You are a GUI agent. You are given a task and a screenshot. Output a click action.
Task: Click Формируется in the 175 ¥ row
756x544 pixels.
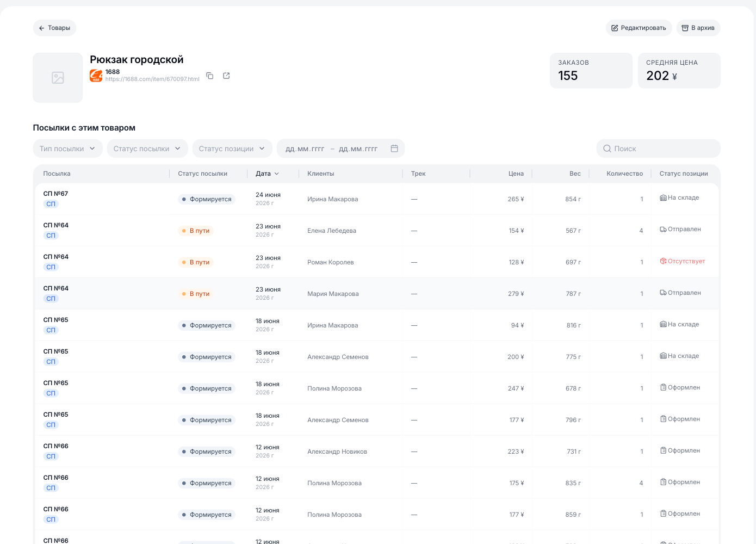206,483
